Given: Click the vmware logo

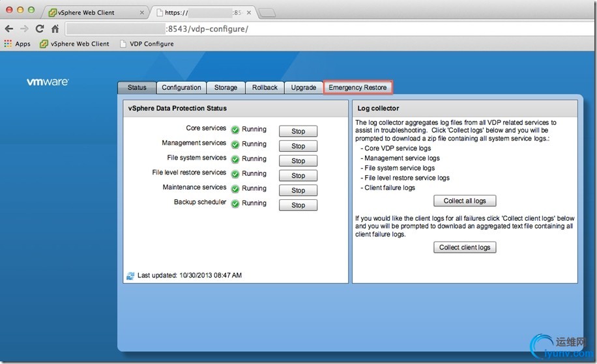Looking at the screenshot, I should (x=48, y=82).
